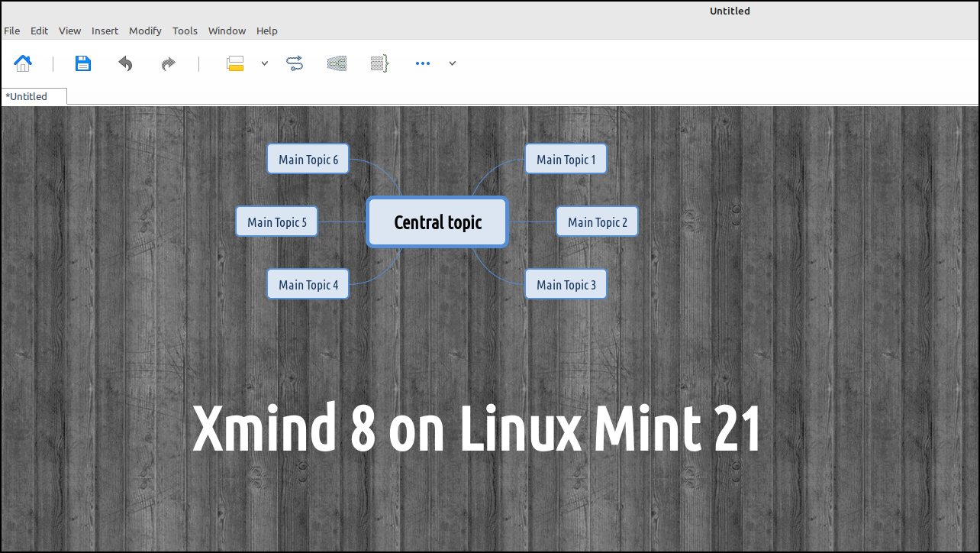Viewport: 980px width, 553px height.
Task: Open the Insert menu
Action: click(x=105, y=31)
